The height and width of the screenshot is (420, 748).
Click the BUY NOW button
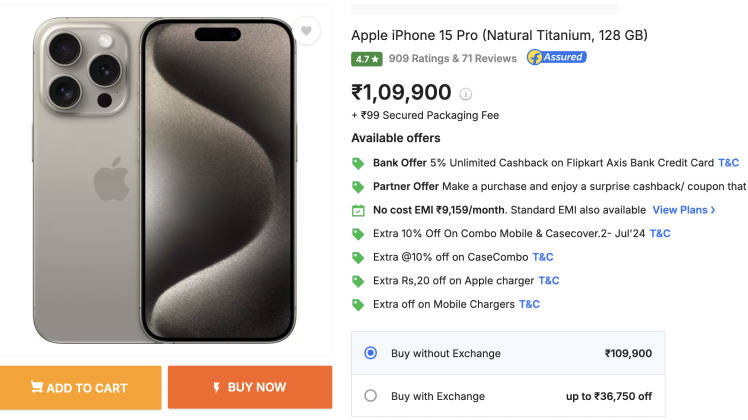[x=250, y=387]
